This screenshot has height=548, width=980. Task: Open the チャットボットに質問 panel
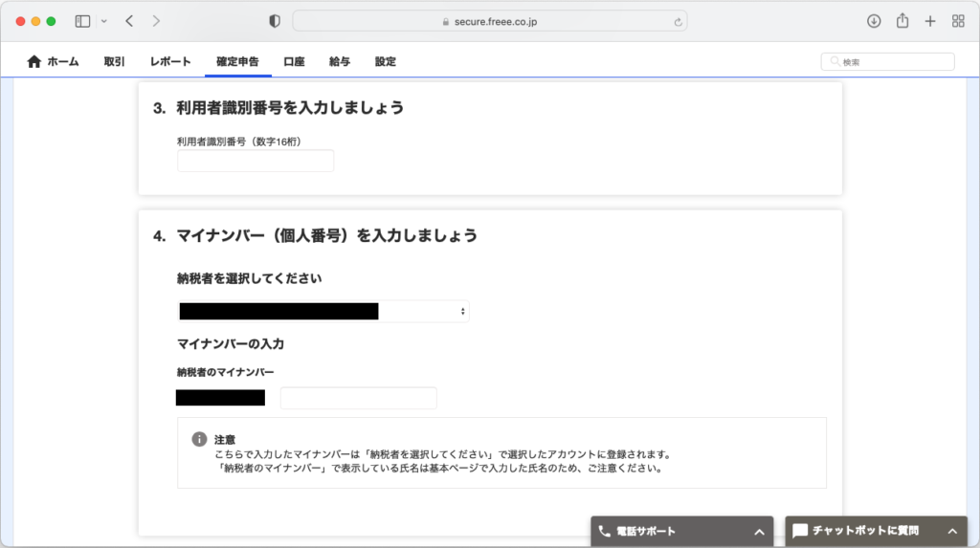(877, 531)
